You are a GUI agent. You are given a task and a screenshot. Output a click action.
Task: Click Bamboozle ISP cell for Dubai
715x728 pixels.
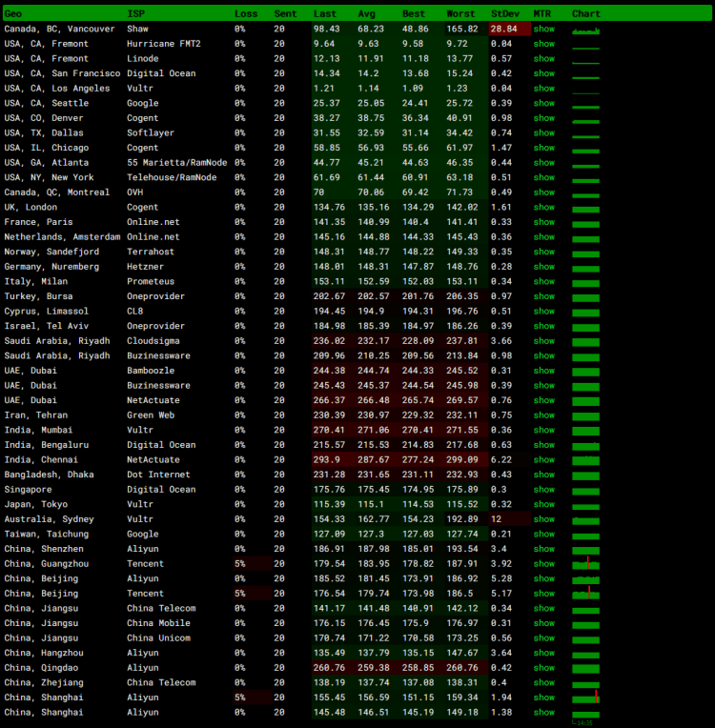(151, 371)
